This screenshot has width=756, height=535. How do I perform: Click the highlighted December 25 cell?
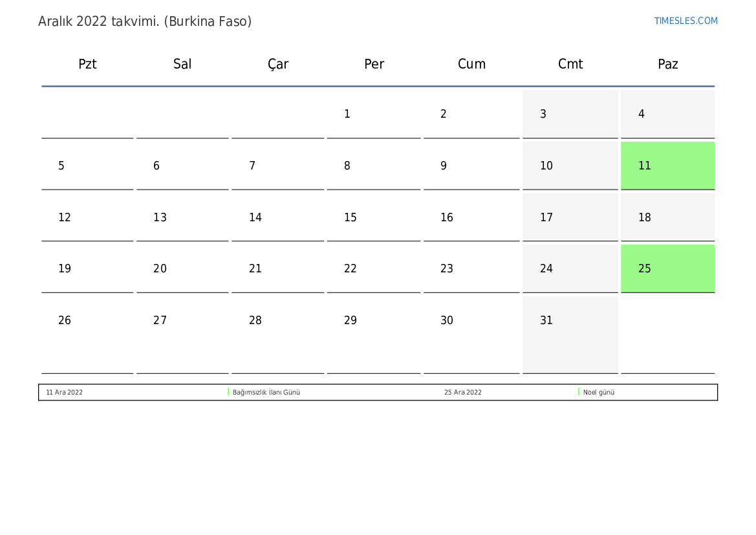point(667,268)
